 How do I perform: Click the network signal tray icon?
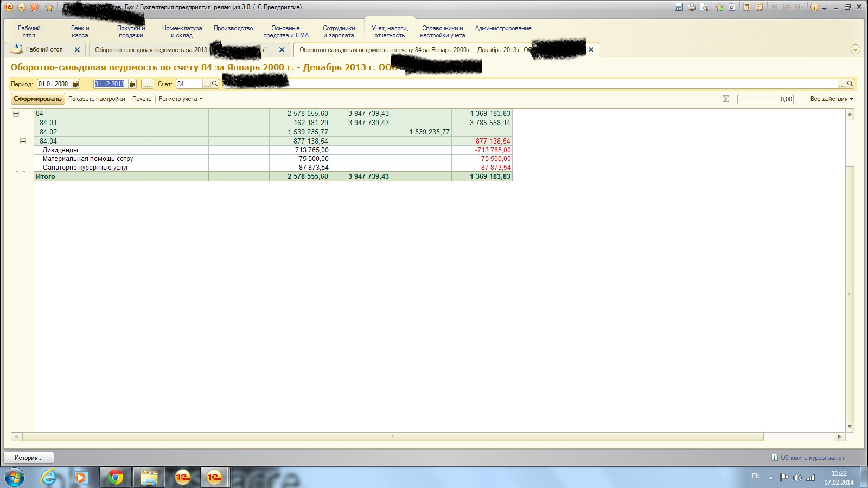(810, 478)
